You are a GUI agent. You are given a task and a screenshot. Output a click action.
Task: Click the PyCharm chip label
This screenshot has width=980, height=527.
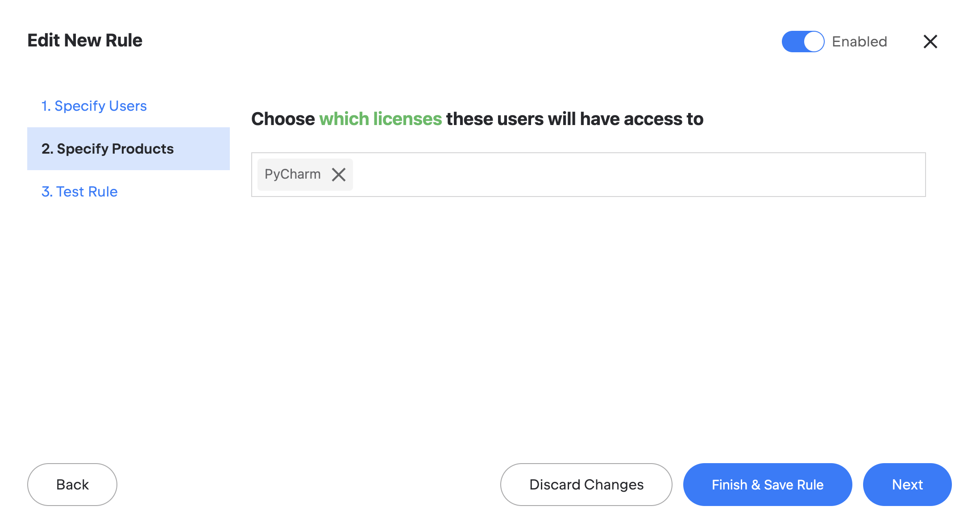click(x=292, y=174)
